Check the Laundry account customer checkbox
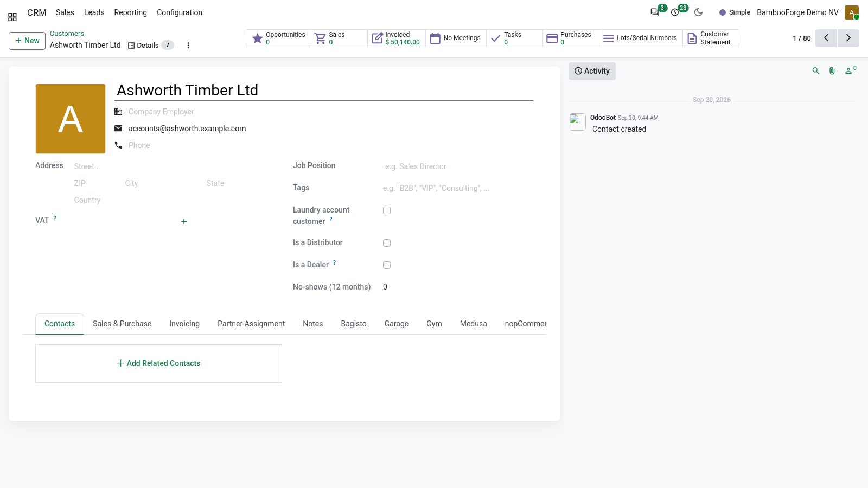 [387, 210]
